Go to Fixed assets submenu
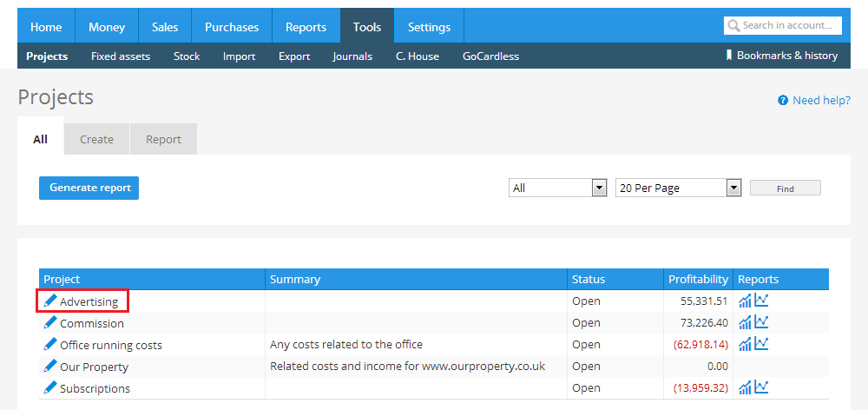868x410 pixels. (x=121, y=56)
